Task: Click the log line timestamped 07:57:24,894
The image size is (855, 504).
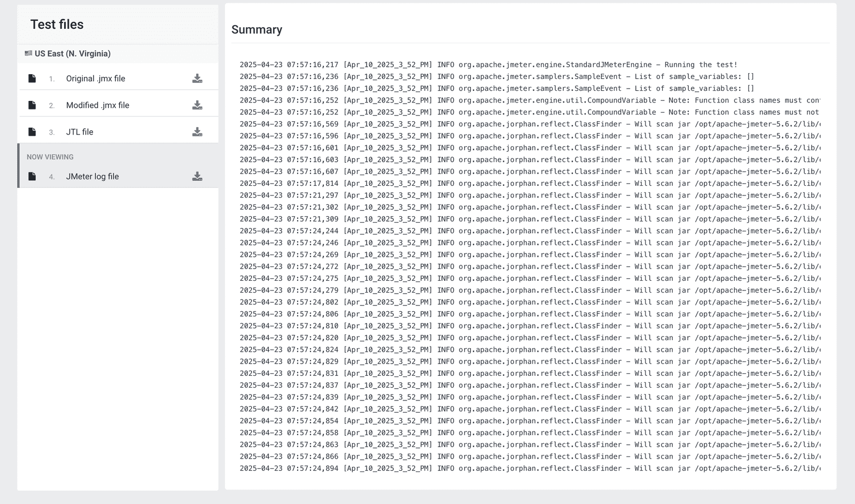Action: click(529, 468)
